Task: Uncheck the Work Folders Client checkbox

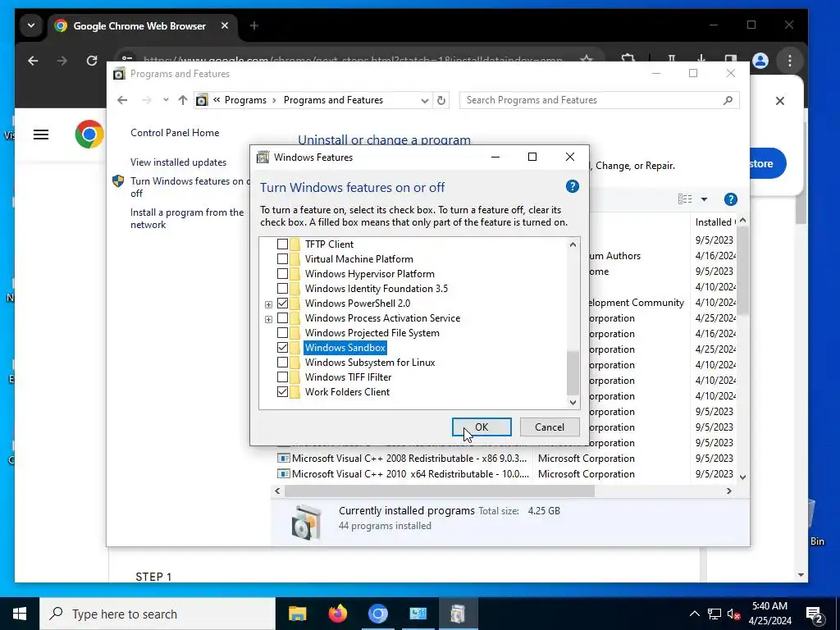Action: (282, 392)
